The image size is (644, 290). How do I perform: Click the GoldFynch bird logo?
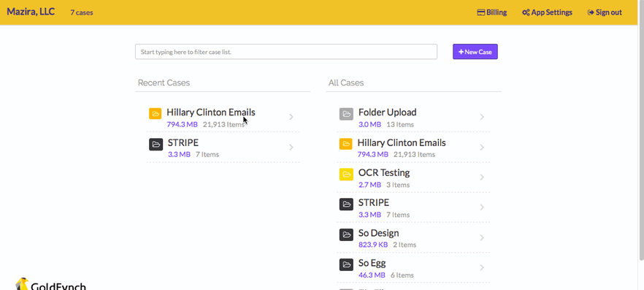(x=22, y=284)
